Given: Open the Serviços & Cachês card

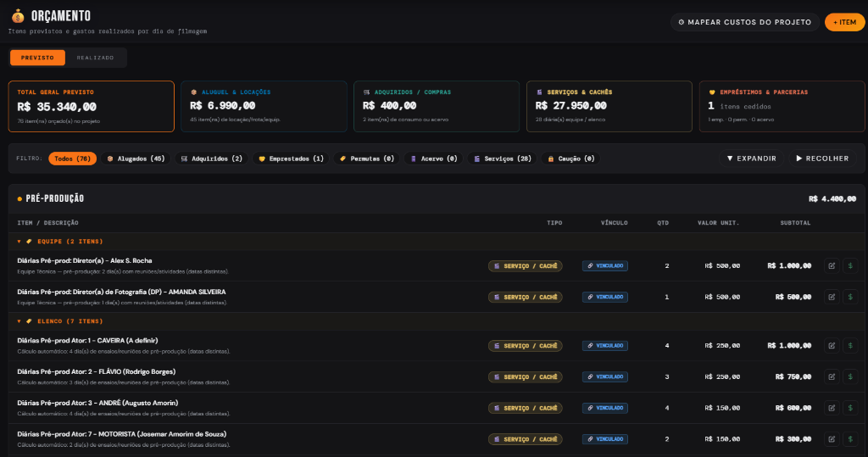Looking at the screenshot, I should pyautogui.click(x=609, y=106).
